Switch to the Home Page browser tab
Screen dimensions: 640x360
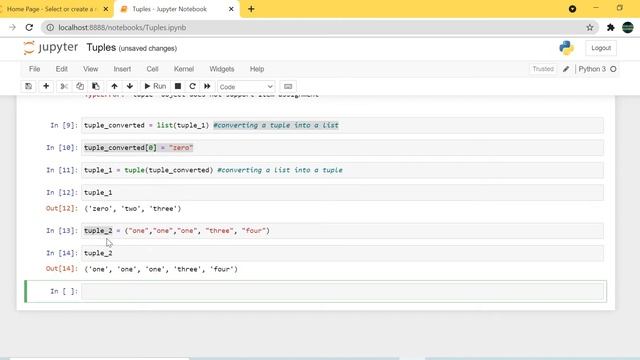pos(51,9)
